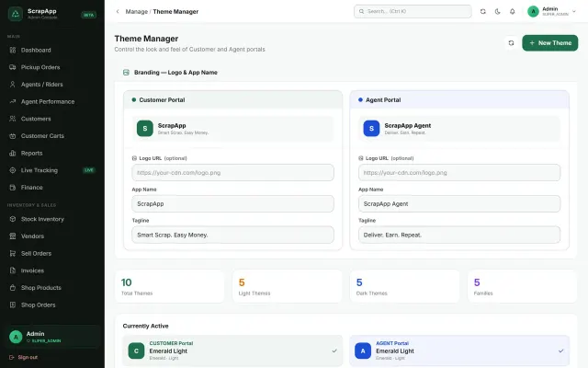This screenshot has width=588, height=368.
Task: Click the Agent Portal App Name field
Action: coord(459,204)
